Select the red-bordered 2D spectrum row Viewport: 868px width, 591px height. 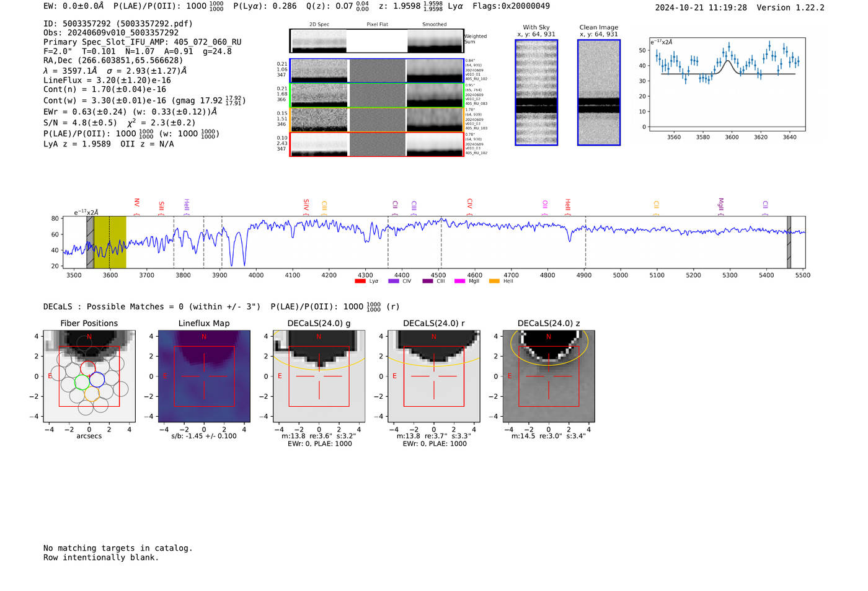tap(377, 144)
